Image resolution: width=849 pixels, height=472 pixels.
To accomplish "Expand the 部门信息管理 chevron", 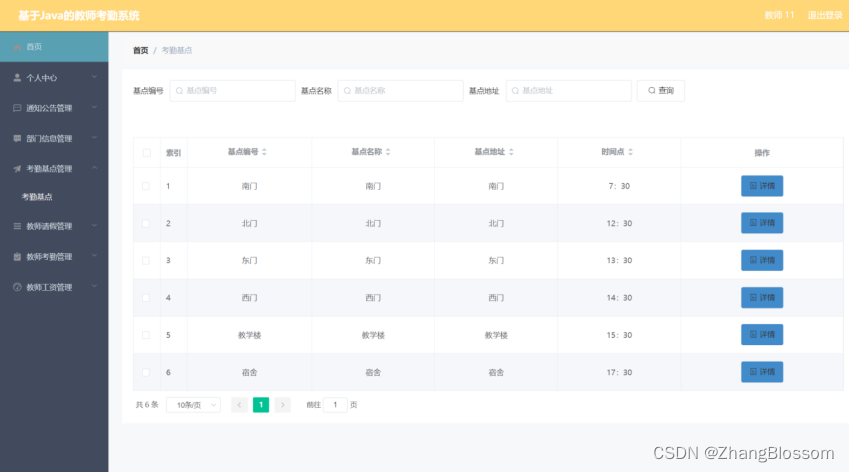I will pos(95,137).
